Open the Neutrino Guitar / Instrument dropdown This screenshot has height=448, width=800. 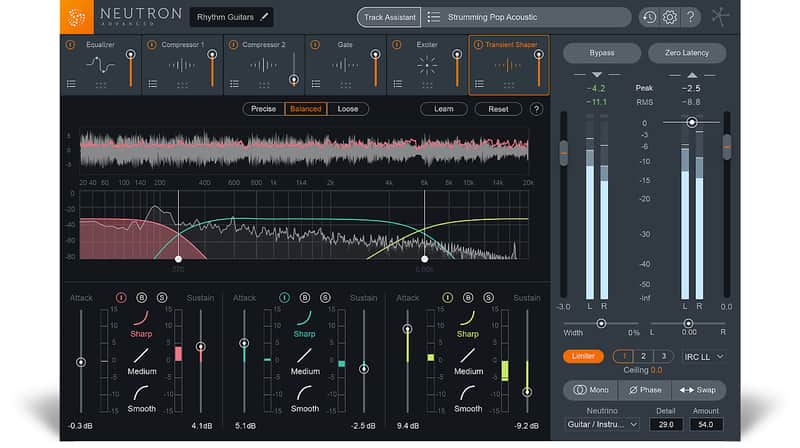coord(602,425)
